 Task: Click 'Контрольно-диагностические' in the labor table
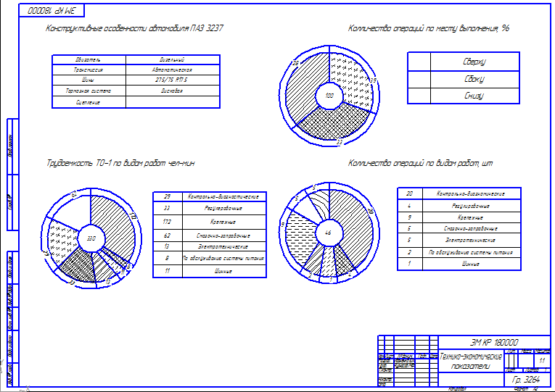tap(223, 196)
